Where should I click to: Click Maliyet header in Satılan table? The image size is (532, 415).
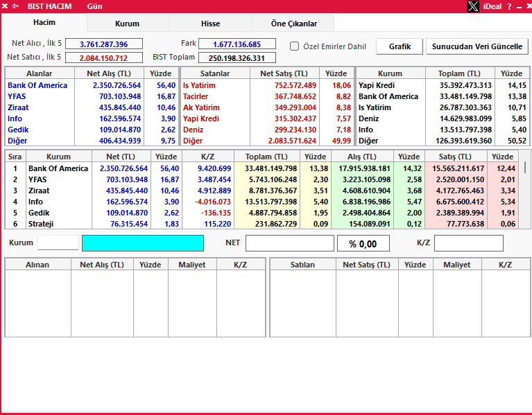(x=457, y=265)
